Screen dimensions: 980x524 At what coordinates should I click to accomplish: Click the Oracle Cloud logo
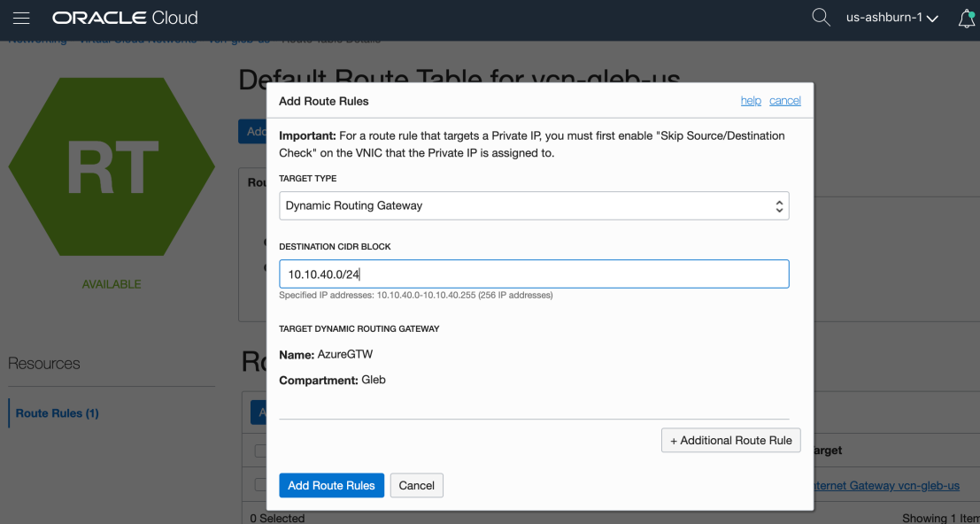[x=125, y=18]
